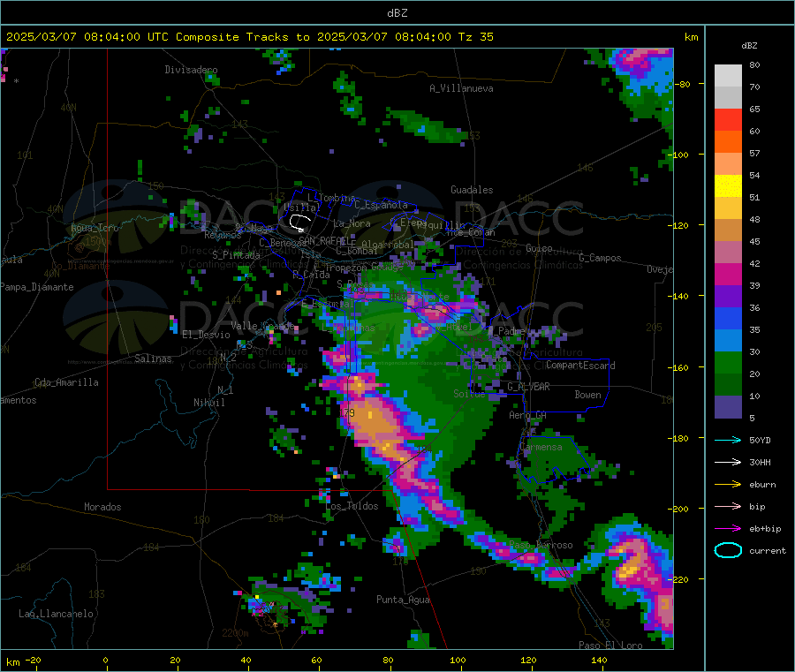Select the light blue swatch in the dBZ scale
Screen dimensions: 795x672
728,341
